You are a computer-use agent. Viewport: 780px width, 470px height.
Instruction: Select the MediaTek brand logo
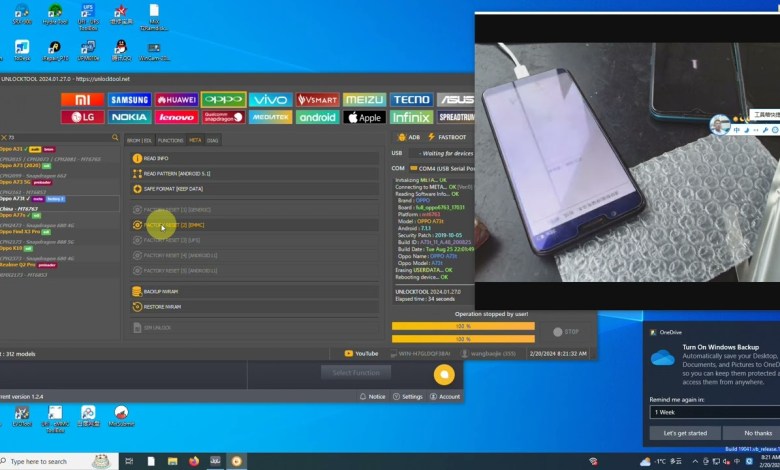click(271, 117)
